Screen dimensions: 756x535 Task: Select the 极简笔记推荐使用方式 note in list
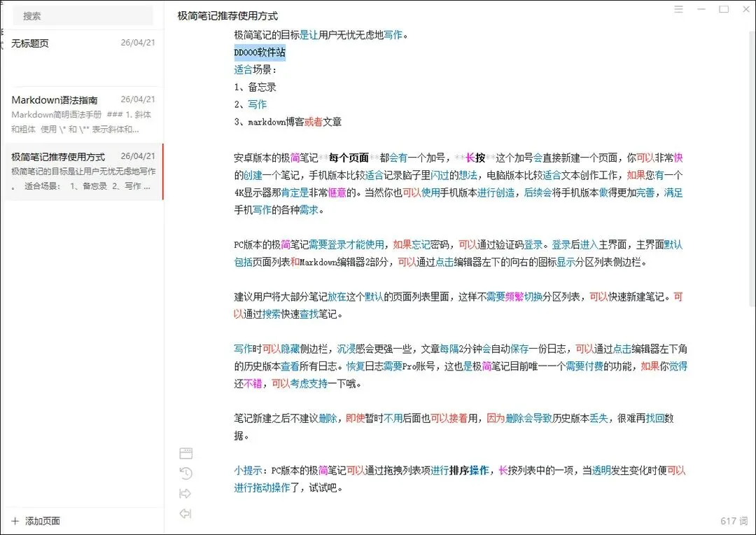click(x=83, y=172)
